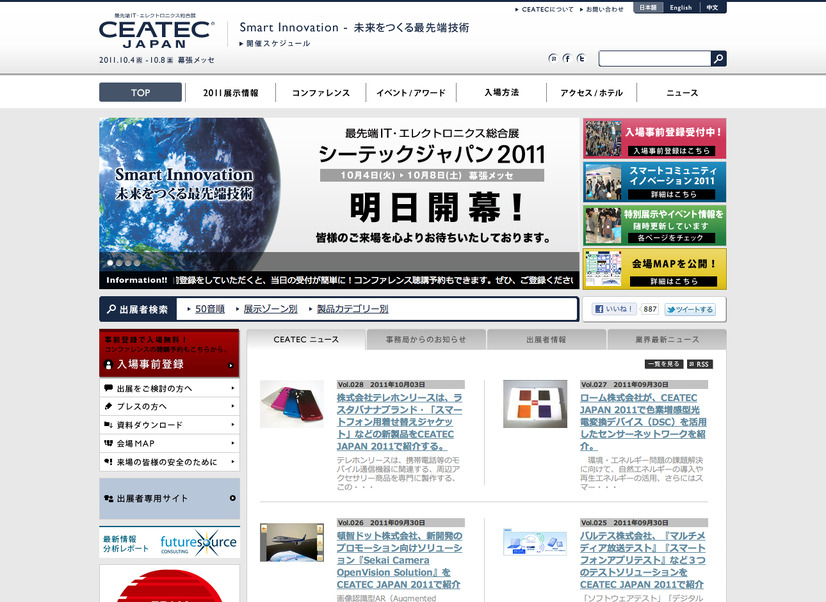Open アクセス/ホテル navigation menu
This screenshot has height=602, width=826.
592,93
